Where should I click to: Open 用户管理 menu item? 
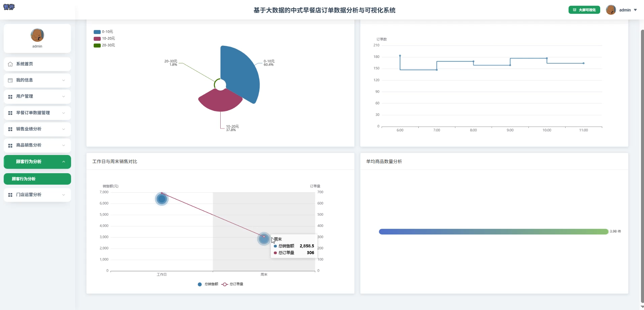click(37, 96)
